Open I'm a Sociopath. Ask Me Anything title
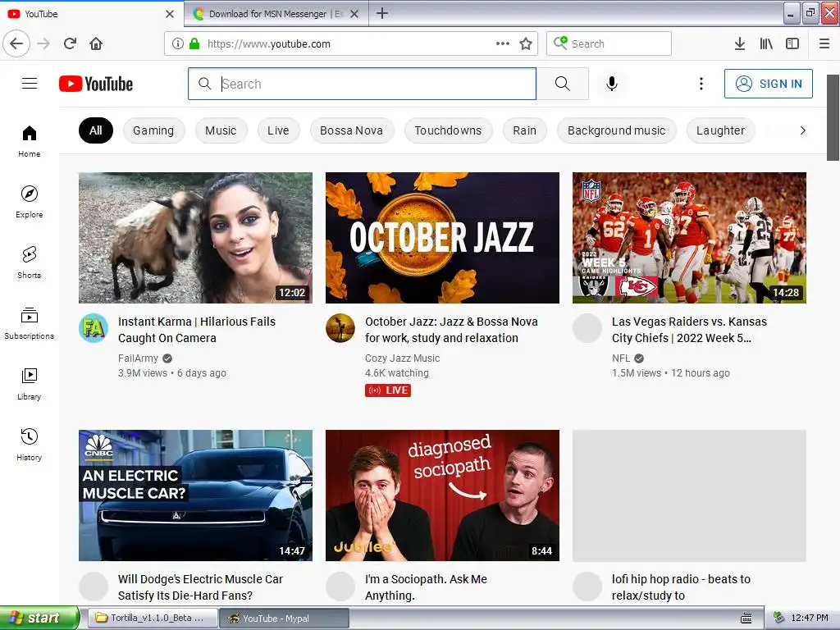Screen dimensions: 840x630 [427, 587]
